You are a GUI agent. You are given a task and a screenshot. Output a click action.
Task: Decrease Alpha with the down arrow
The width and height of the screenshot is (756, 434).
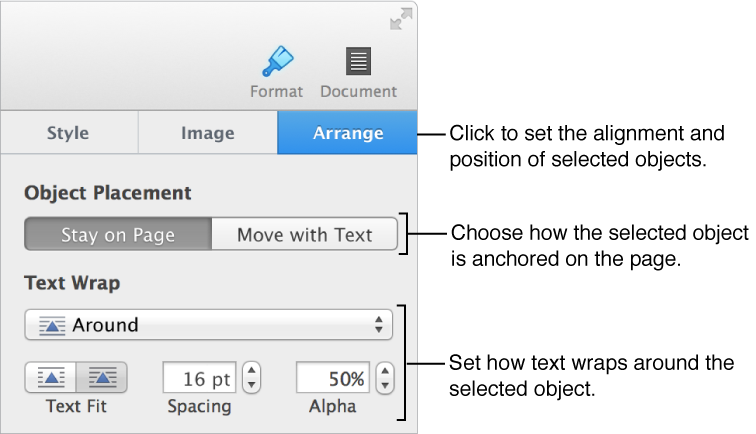click(385, 385)
